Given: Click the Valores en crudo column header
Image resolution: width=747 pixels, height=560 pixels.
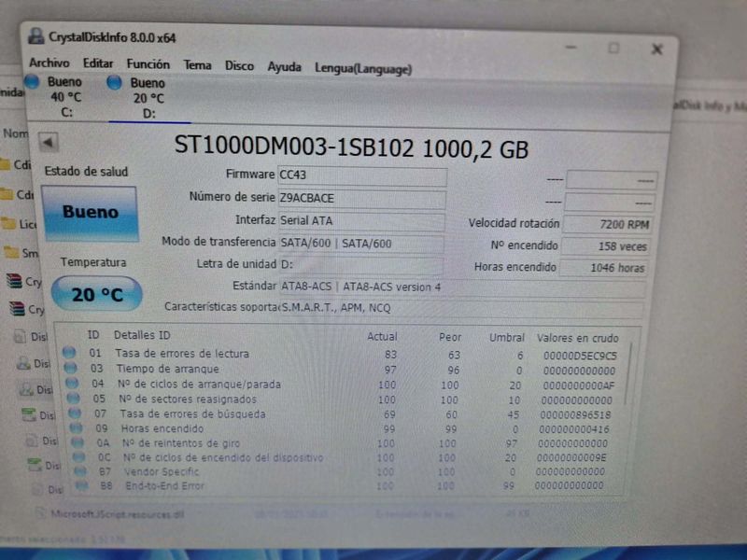Looking at the screenshot, I should coord(577,338).
